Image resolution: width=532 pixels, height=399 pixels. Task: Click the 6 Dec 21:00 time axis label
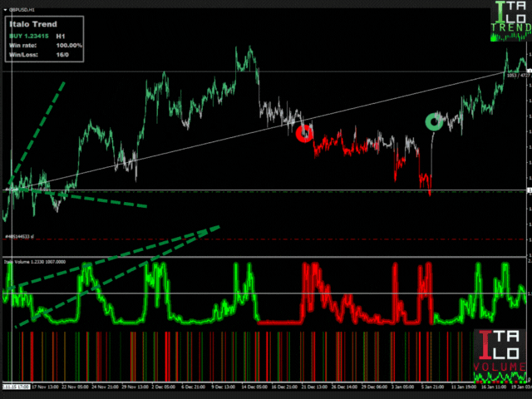click(x=194, y=387)
